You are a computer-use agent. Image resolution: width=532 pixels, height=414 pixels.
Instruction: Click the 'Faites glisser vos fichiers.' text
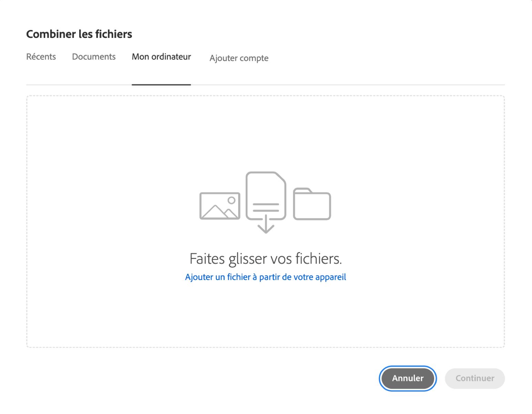266,259
